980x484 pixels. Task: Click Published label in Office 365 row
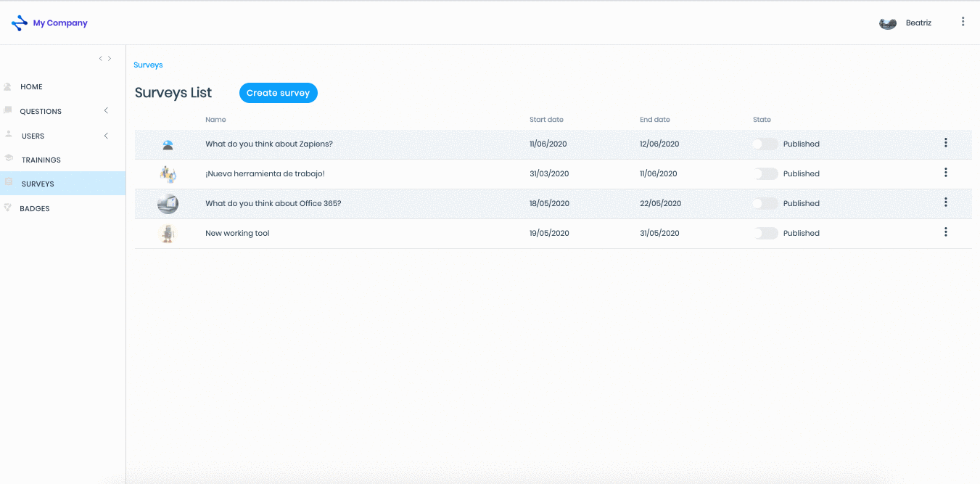point(802,203)
